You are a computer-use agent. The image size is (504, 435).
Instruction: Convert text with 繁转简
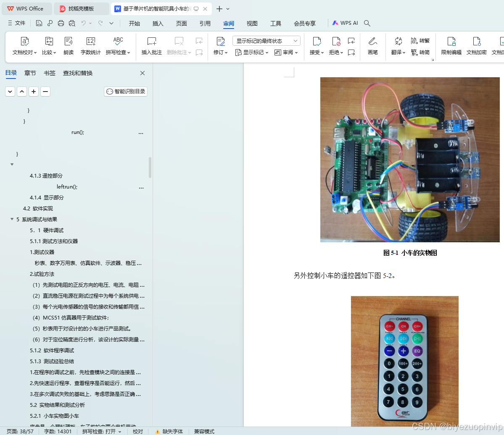pyautogui.click(x=420, y=52)
